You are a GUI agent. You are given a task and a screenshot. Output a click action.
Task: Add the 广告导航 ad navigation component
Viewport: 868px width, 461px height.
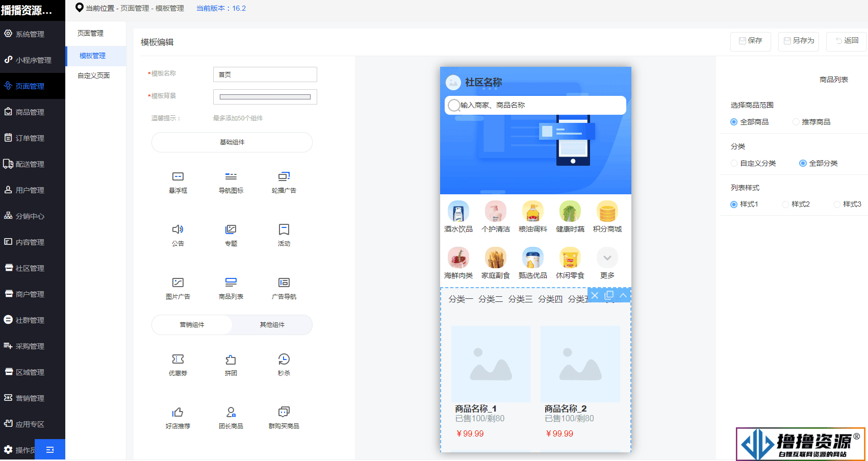click(x=284, y=289)
